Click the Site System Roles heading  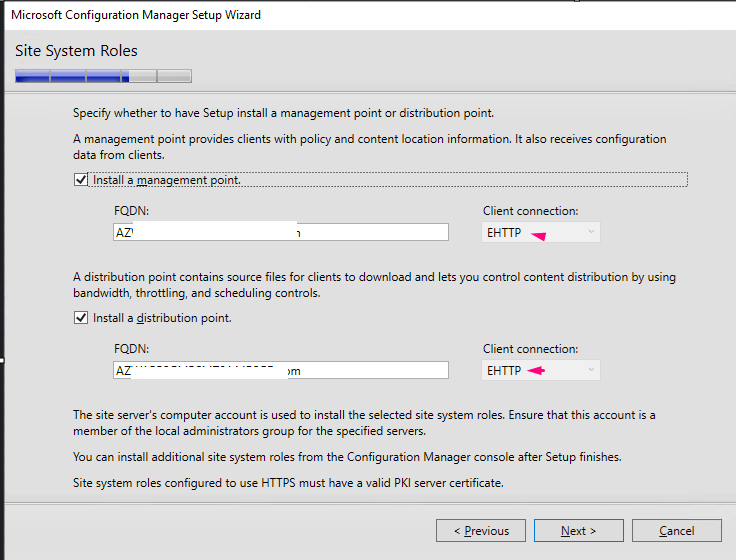point(76,51)
